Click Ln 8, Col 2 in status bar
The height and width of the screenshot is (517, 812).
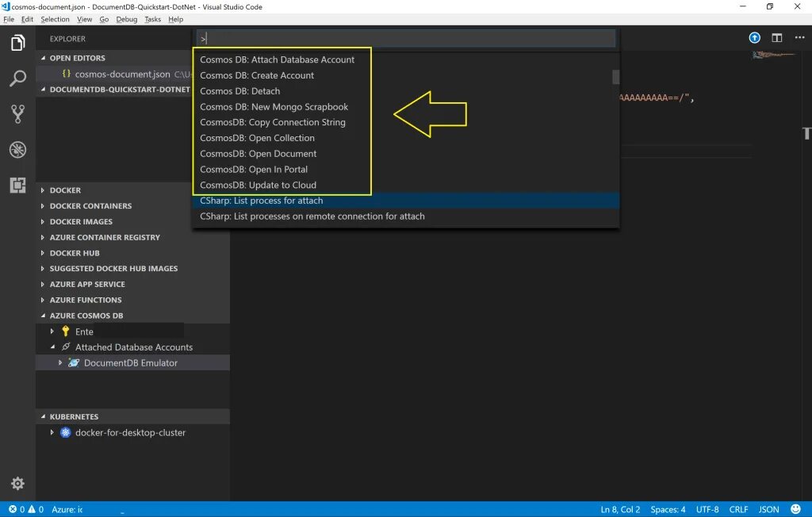620,509
